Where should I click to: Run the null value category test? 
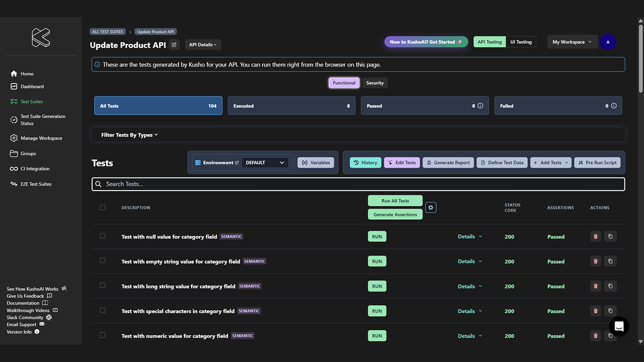tap(377, 236)
